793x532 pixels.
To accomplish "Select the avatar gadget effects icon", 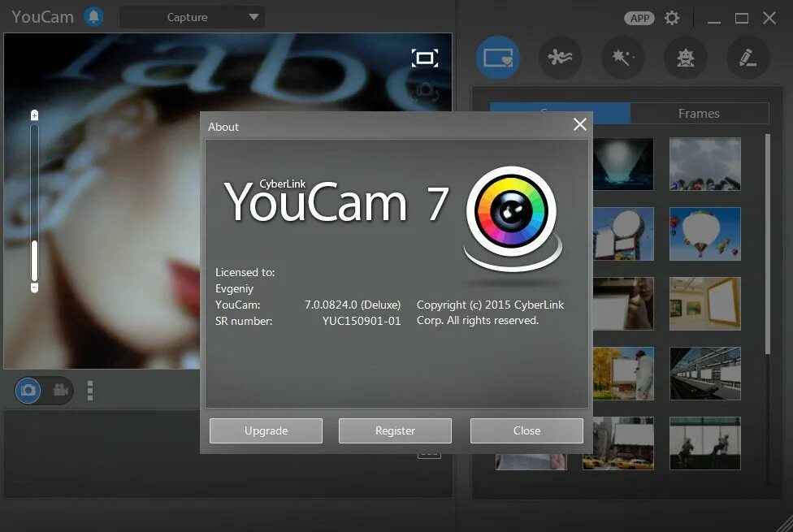I will point(685,58).
